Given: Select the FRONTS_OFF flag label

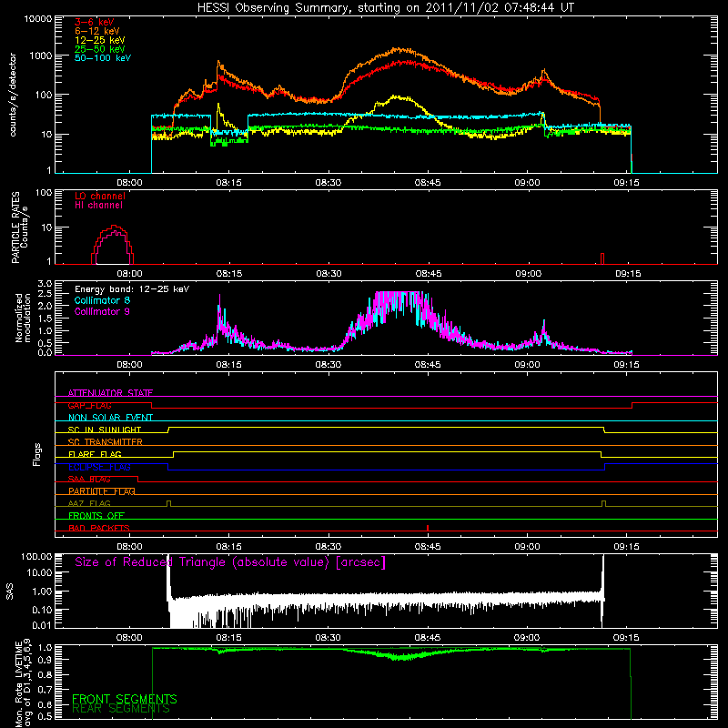Looking at the screenshot, I should point(96,516).
